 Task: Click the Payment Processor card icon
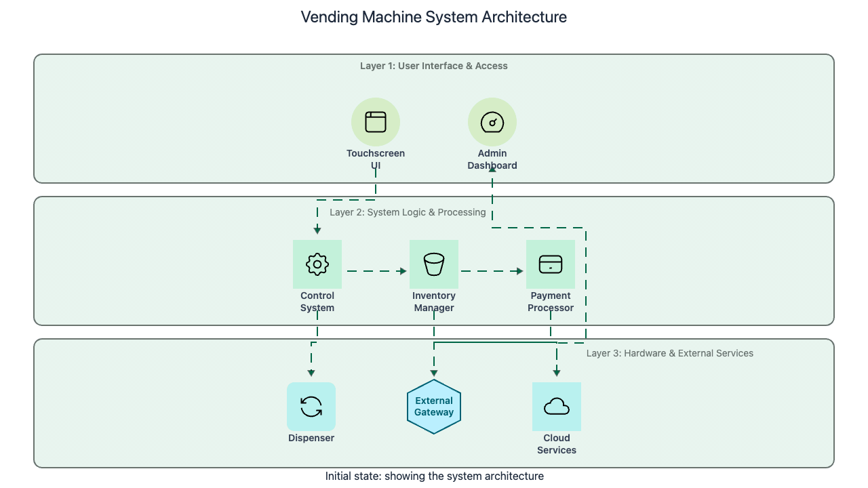pos(551,264)
